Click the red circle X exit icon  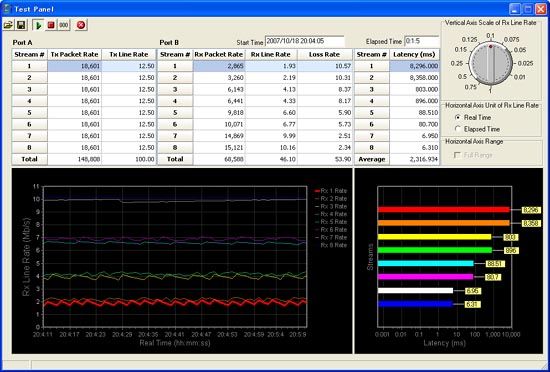point(81,25)
